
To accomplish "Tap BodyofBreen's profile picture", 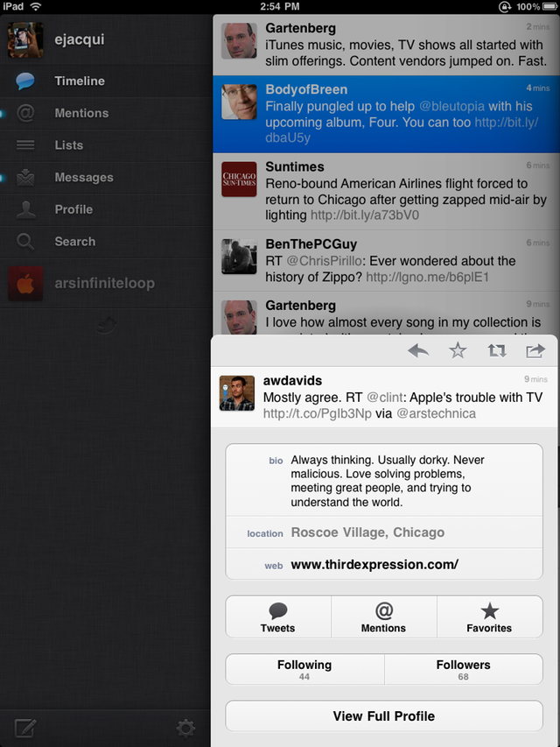I will coord(239,102).
